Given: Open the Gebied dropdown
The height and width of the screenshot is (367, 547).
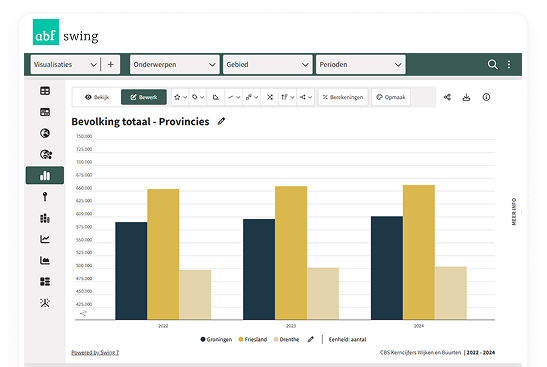Looking at the screenshot, I should pos(268,65).
